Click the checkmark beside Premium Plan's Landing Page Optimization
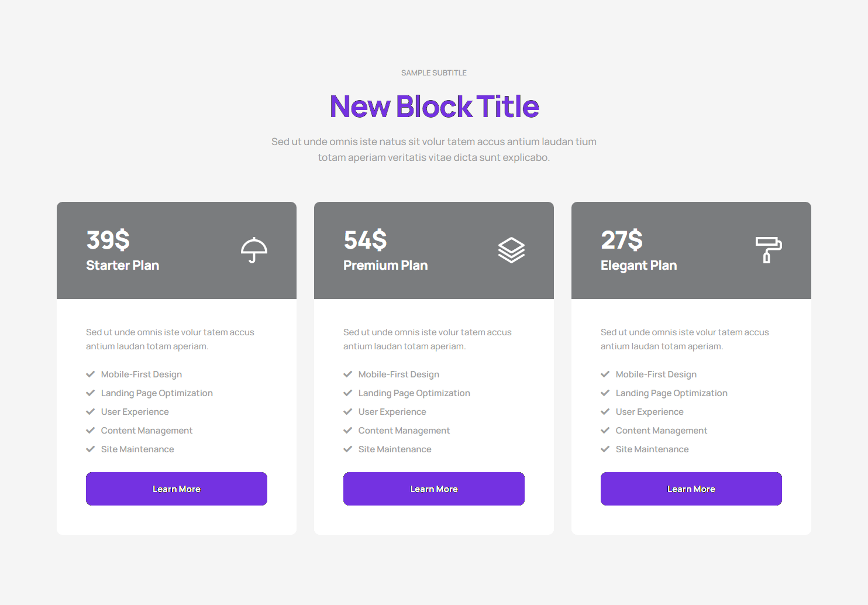The width and height of the screenshot is (868, 605). point(348,393)
